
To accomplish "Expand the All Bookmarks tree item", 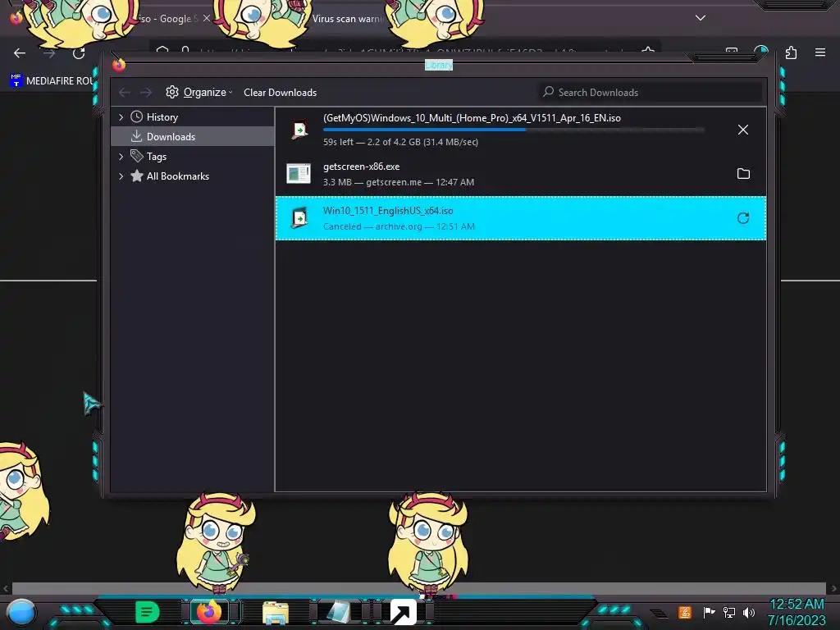I will (x=121, y=176).
